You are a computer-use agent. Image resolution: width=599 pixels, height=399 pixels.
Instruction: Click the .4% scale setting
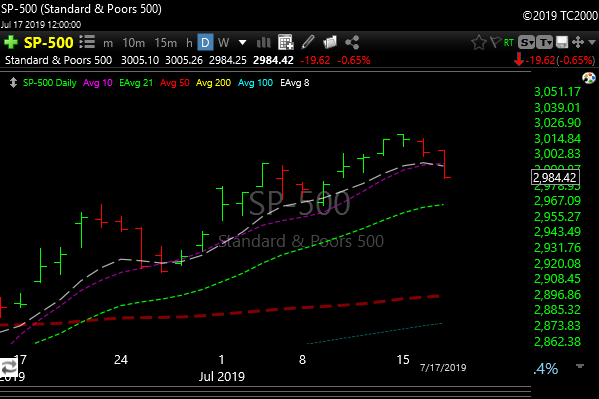pos(546,369)
